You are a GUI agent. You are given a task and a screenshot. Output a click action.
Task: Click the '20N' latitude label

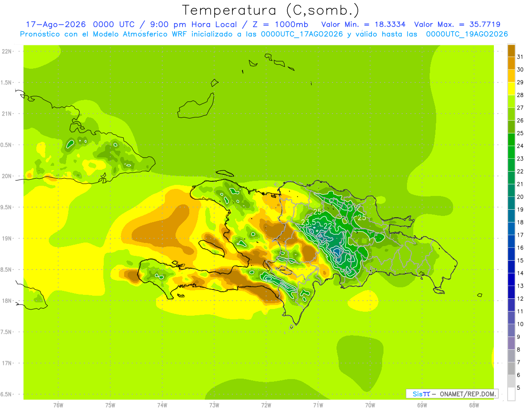[7, 176]
